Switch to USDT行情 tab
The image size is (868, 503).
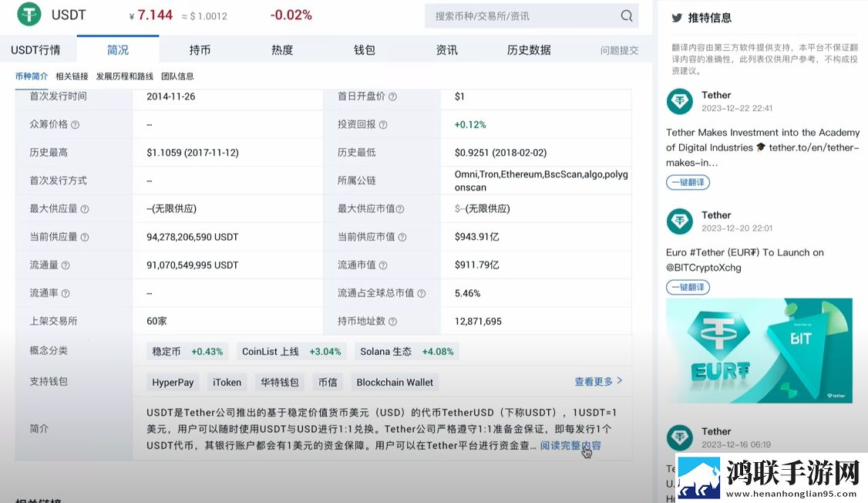tap(35, 50)
